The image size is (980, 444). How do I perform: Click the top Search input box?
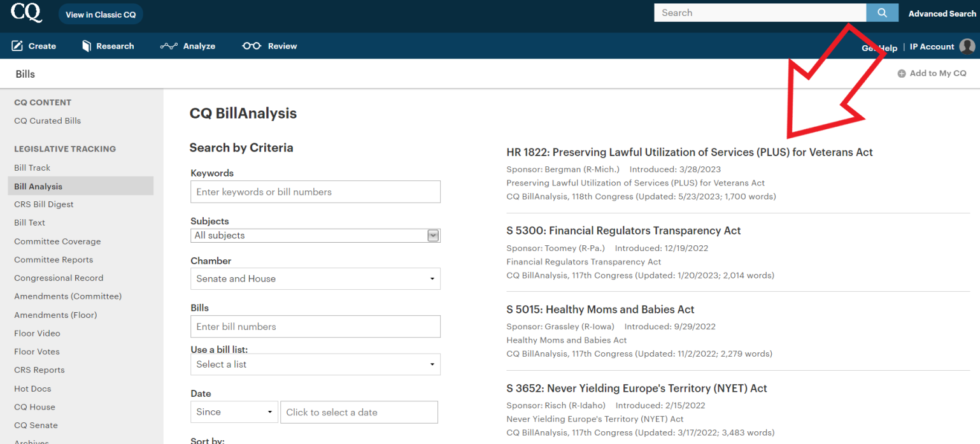760,13
